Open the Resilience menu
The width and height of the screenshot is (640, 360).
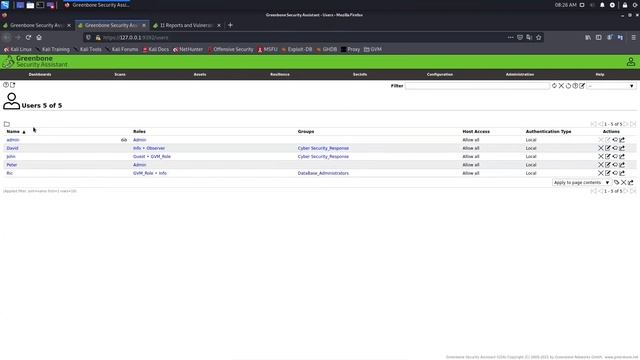280,74
